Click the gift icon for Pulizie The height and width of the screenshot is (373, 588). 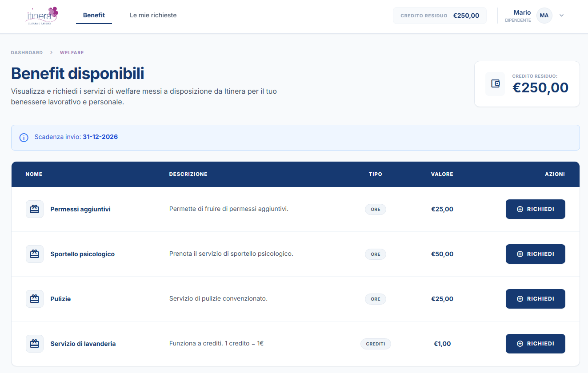[x=35, y=299]
